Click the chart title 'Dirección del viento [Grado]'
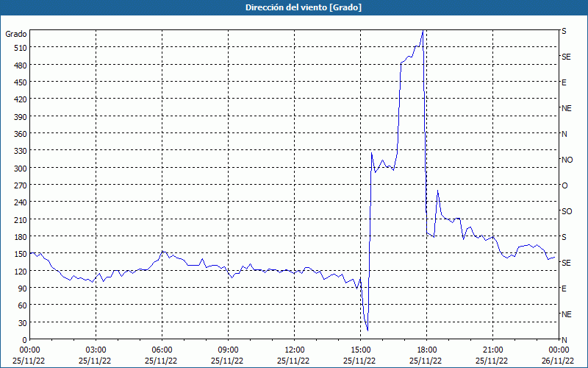Image resolution: width=588 pixels, height=368 pixels. tap(304, 7)
